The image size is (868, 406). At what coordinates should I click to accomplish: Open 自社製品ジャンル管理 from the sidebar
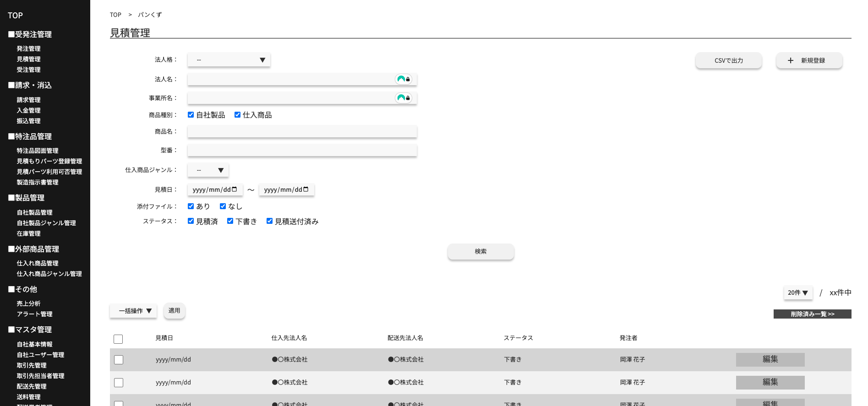coord(46,223)
